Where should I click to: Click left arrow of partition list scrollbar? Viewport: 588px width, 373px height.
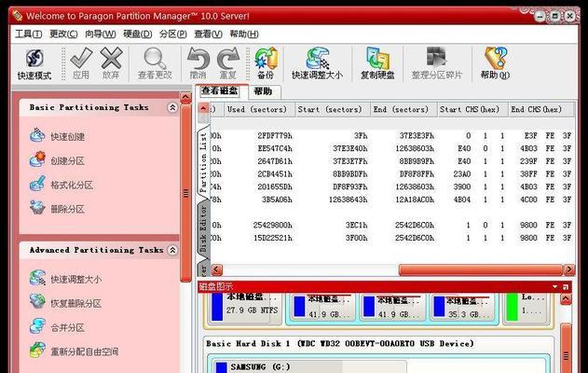pos(217,269)
